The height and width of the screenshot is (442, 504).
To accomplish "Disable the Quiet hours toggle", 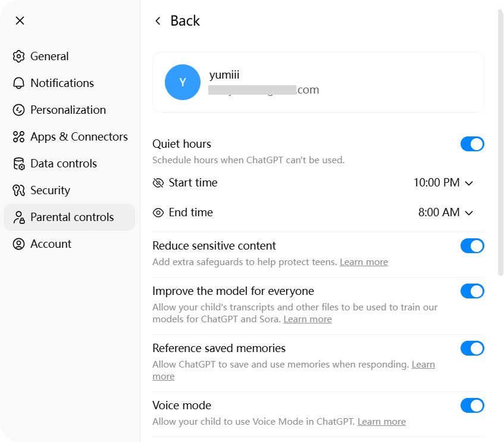I will [472, 144].
